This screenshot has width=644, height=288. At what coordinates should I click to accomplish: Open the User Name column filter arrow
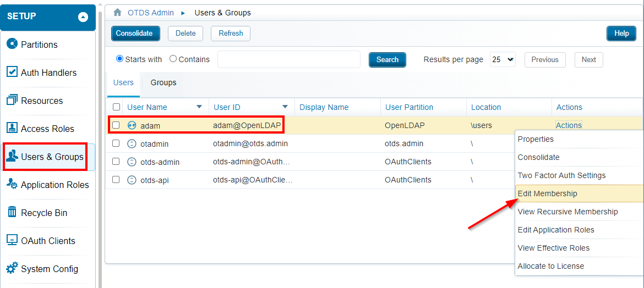tap(199, 107)
